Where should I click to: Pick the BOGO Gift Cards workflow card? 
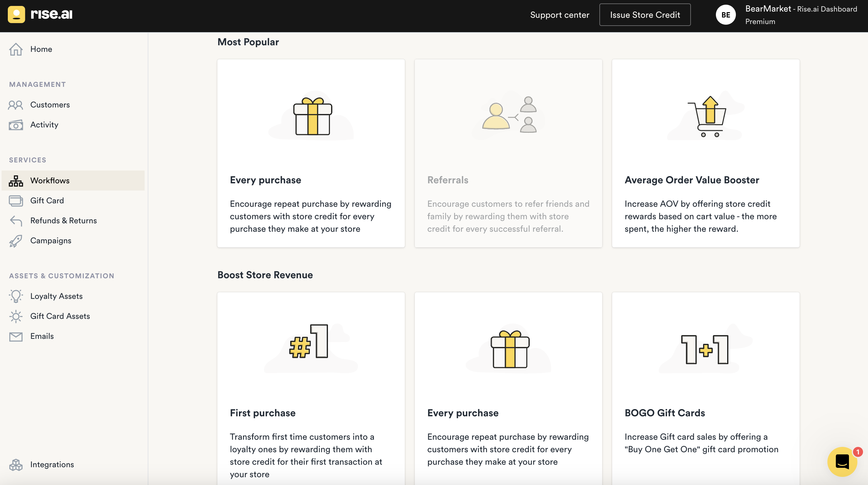click(705, 387)
